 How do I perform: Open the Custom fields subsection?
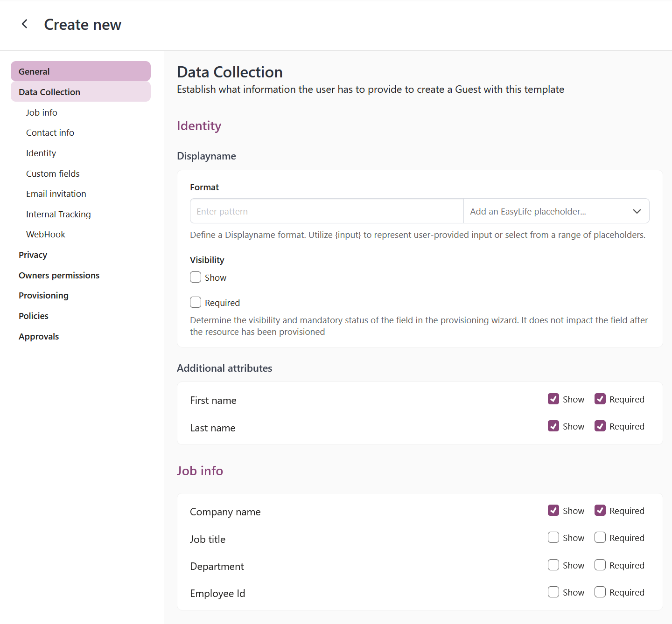coord(53,173)
